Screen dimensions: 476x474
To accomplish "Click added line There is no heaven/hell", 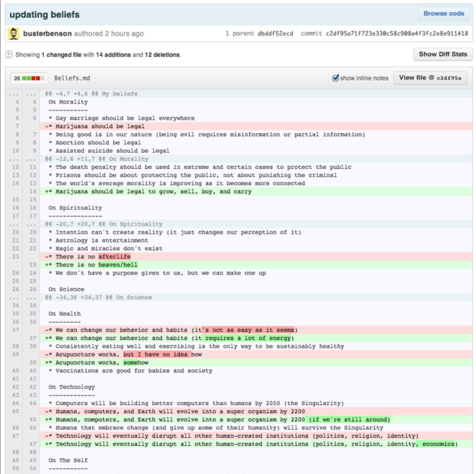I will tap(256, 265).
